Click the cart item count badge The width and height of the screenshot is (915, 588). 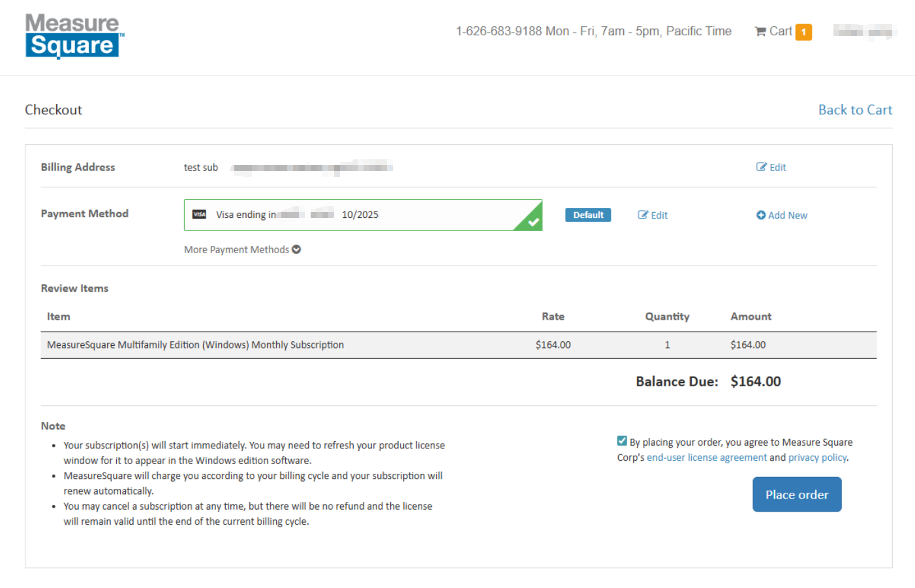803,32
